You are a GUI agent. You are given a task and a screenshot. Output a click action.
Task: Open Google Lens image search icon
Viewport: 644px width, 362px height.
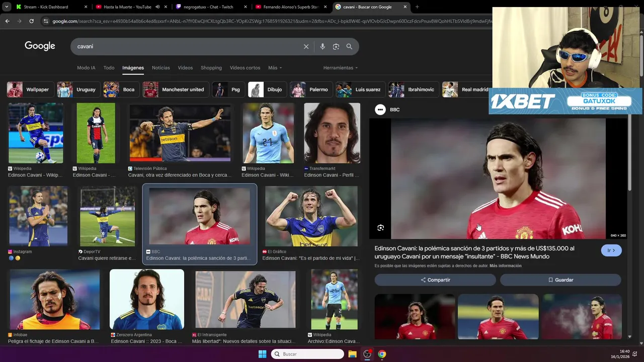336,46
